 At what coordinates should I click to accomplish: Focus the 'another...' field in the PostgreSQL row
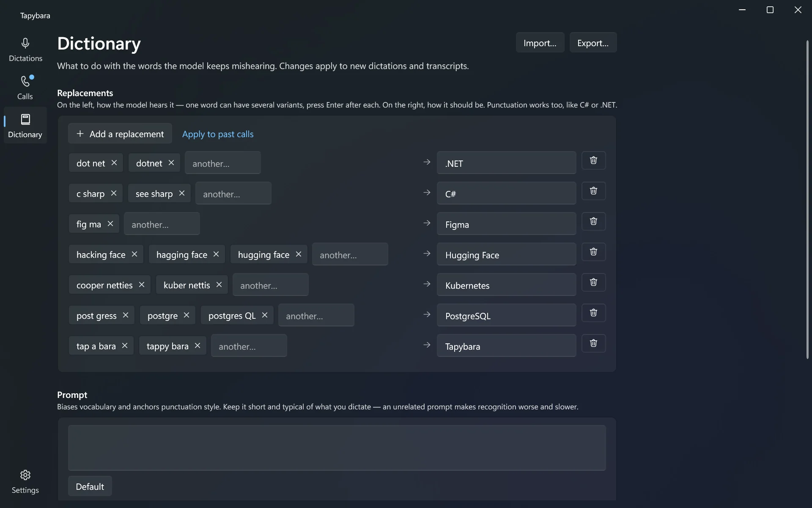click(x=316, y=315)
